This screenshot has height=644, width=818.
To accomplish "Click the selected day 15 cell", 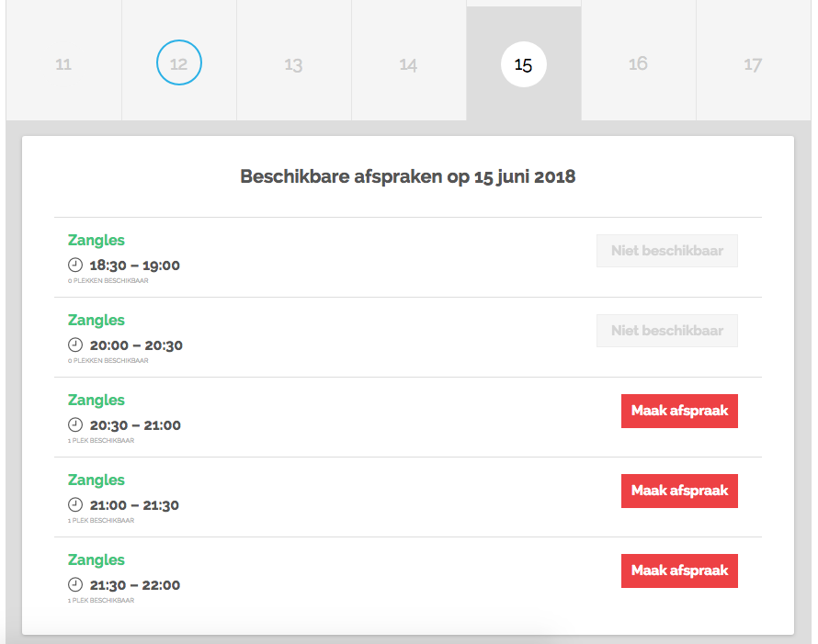I will coord(523,64).
